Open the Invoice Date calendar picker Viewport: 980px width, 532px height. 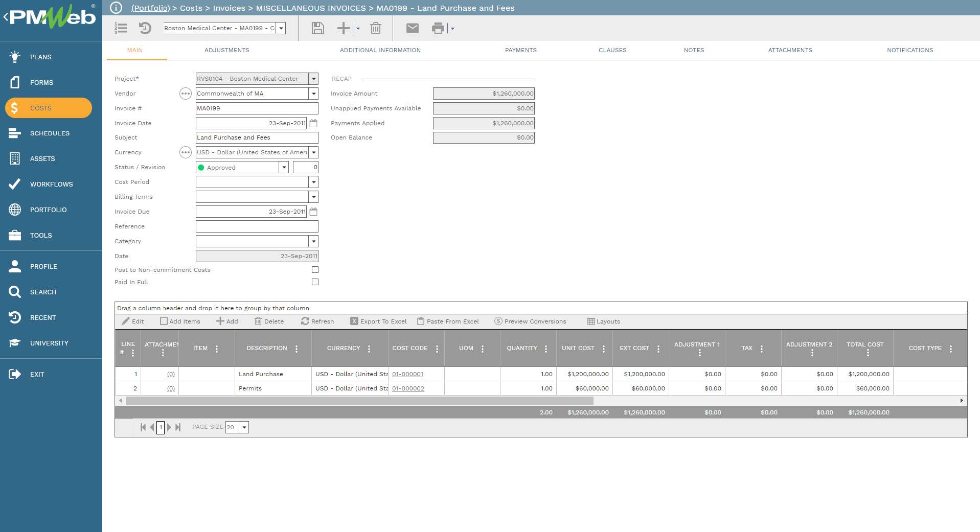pyautogui.click(x=313, y=123)
